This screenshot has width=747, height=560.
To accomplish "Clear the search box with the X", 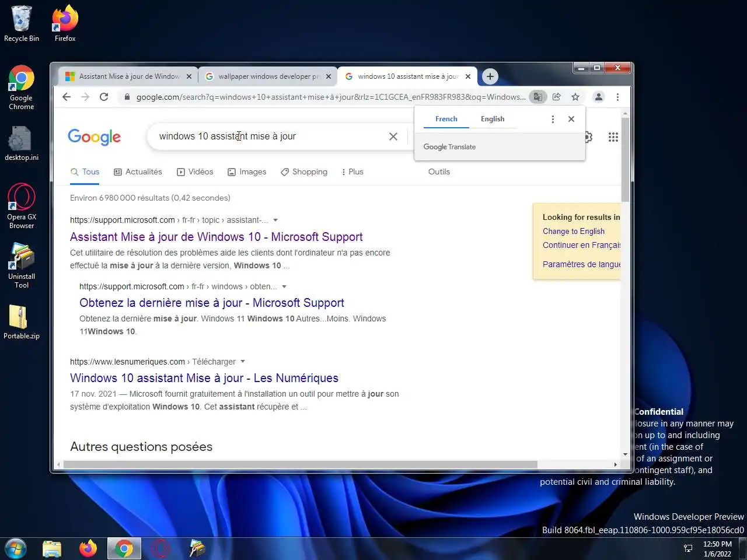I will tap(393, 136).
